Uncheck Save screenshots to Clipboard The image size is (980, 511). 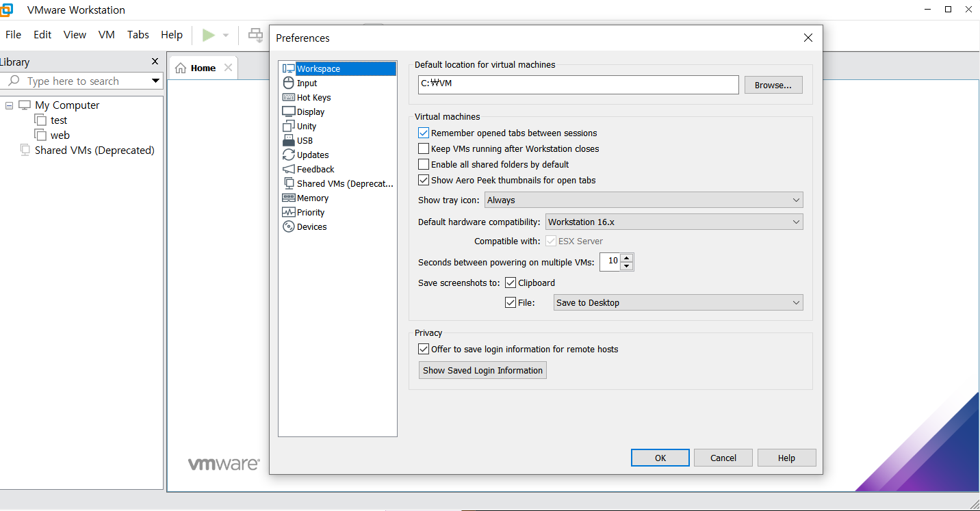[511, 283]
